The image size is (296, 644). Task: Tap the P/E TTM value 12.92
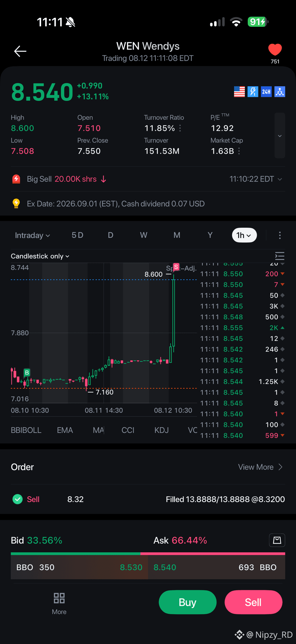tap(222, 128)
